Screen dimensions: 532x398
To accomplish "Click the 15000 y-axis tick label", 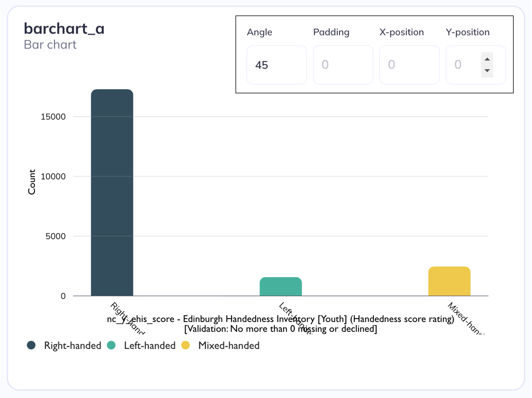I will (53, 117).
